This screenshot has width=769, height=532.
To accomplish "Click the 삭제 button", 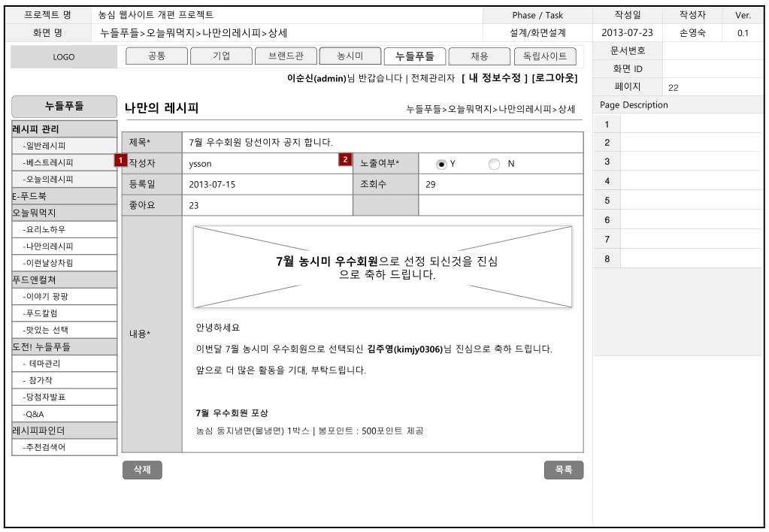I will 142,470.
